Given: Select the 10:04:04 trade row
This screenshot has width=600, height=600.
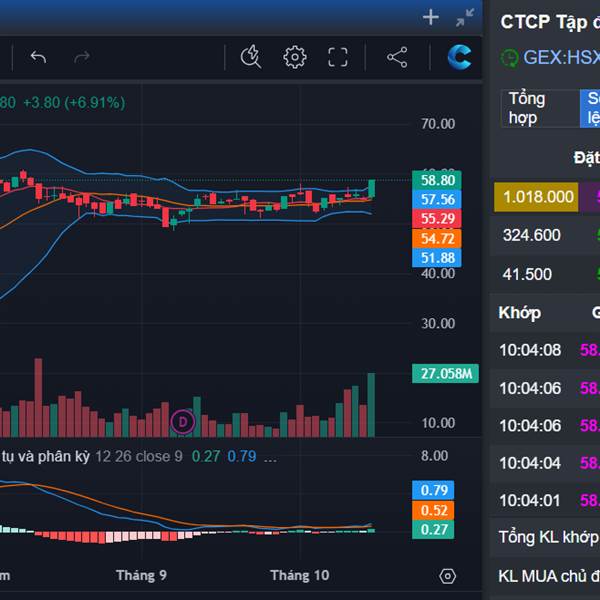Looking at the screenshot, I should [545, 463].
